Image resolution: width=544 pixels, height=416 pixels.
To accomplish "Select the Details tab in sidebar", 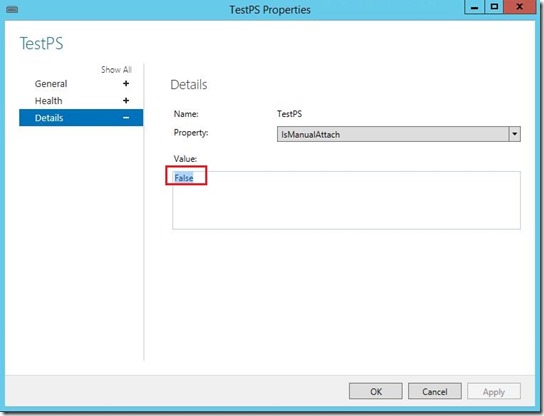I will (x=81, y=118).
